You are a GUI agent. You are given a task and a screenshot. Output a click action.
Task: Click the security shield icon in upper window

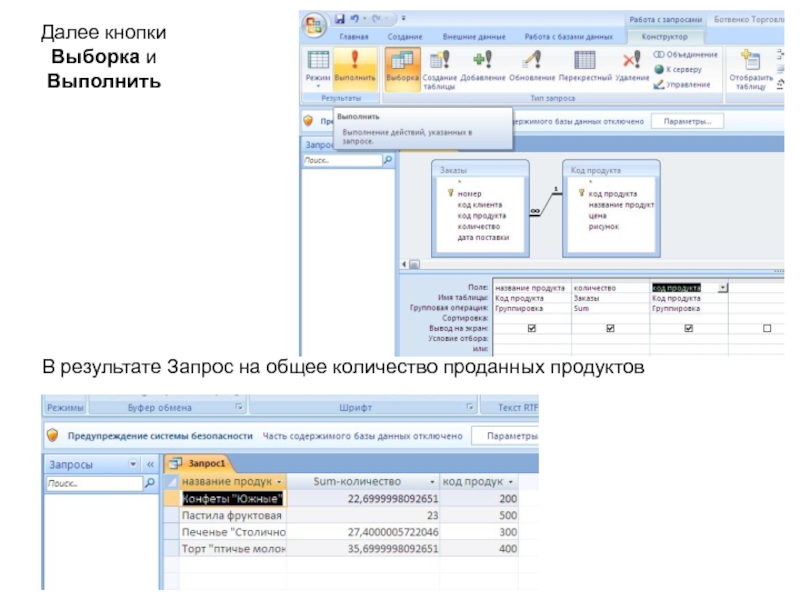(308, 121)
